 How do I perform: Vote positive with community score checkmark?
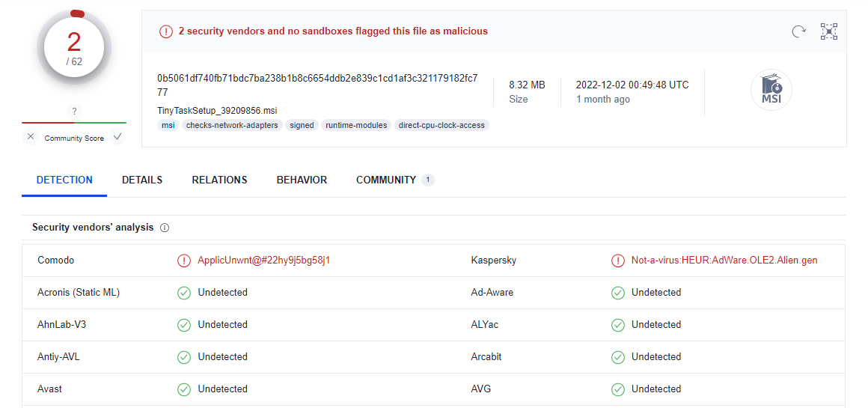(117, 137)
